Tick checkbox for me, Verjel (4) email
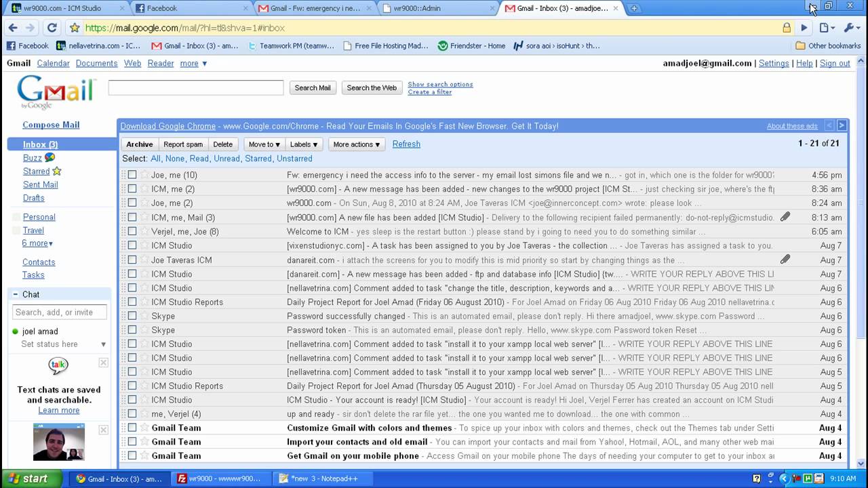Screen dimensions: 868x488 pos(132,413)
